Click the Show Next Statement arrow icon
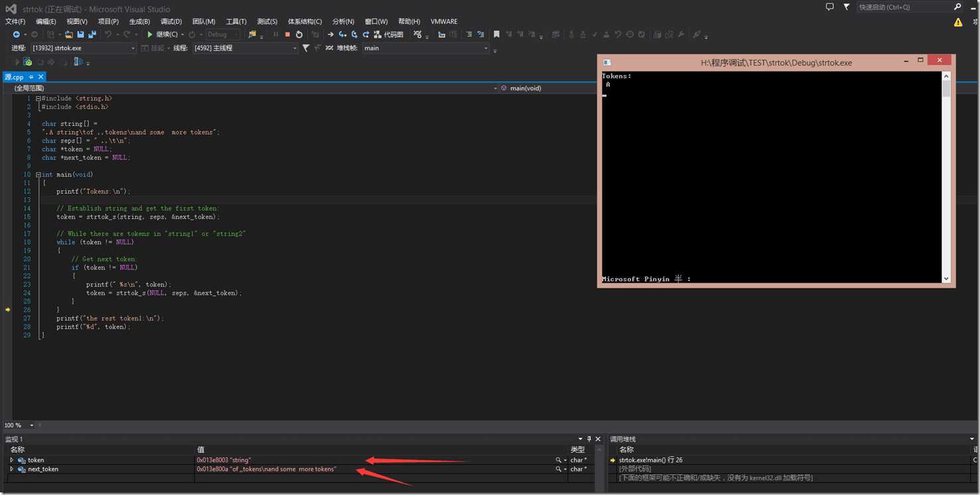This screenshot has height=495, width=980. coord(331,35)
